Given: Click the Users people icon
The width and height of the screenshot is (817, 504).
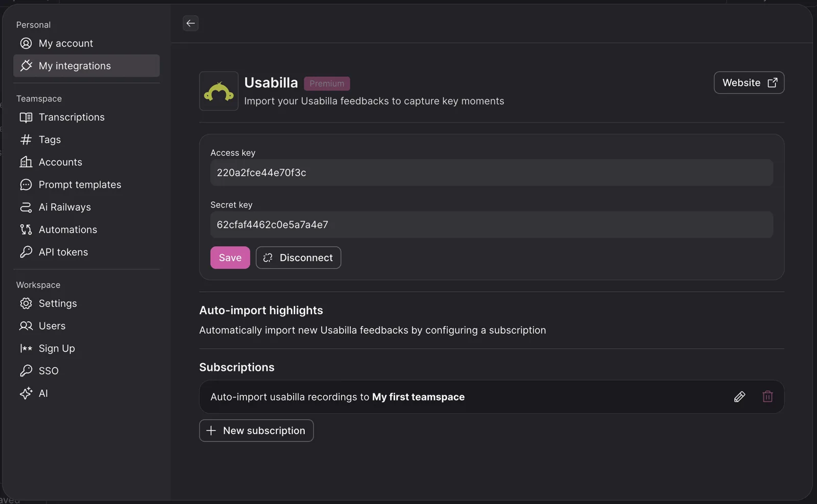Looking at the screenshot, I should pyautogui.click(x=26, y=326).
